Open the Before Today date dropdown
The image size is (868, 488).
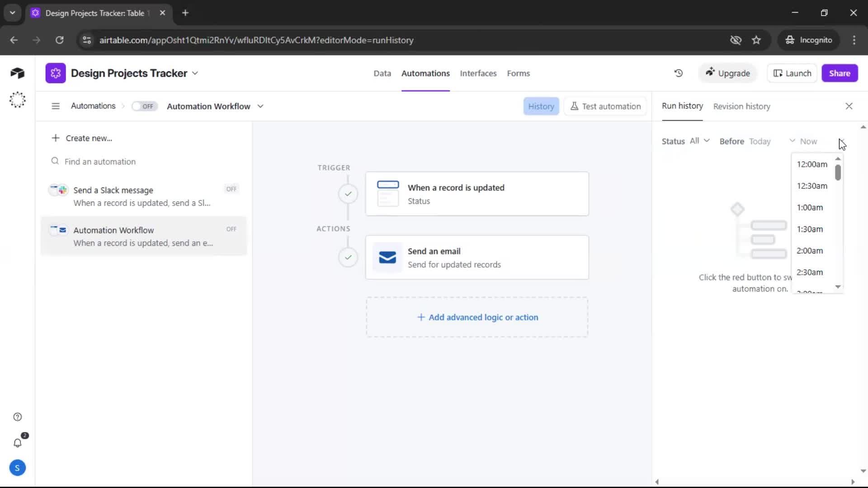(772, 141)
